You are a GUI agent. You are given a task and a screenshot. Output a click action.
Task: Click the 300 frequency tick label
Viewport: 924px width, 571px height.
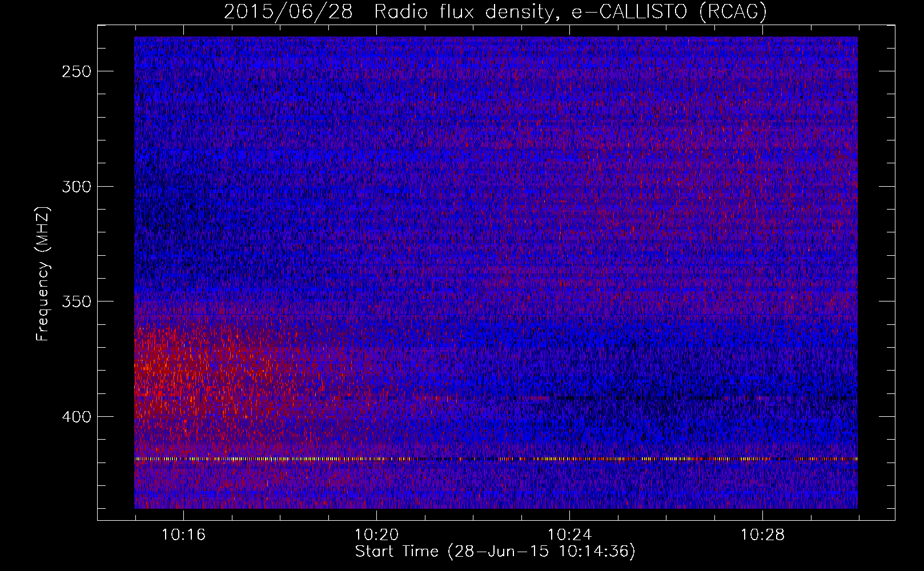(x=77, y=187)
